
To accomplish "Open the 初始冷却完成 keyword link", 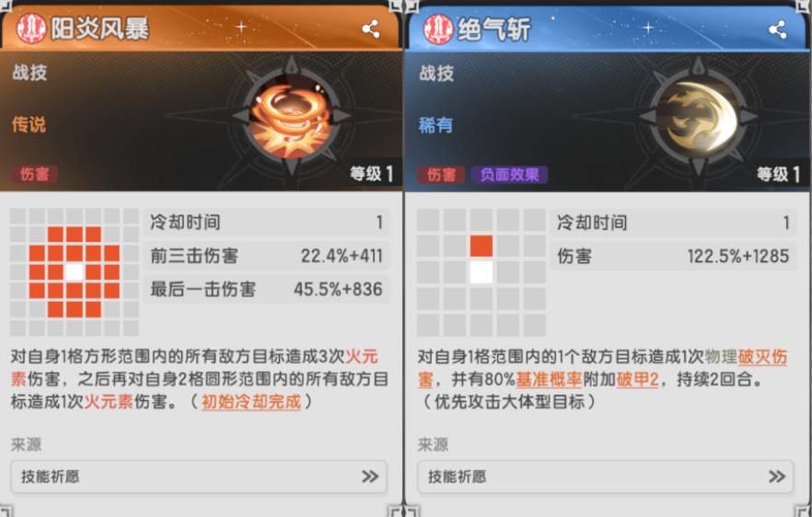I will click(x=251, y=402).
